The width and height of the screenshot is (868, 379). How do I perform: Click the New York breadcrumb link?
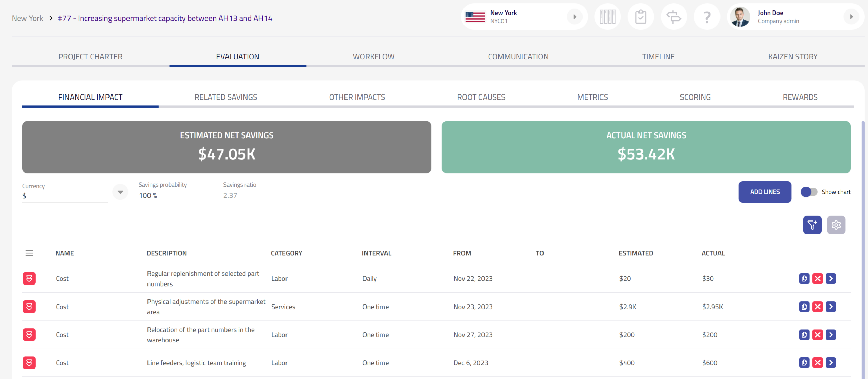click(x=27, y=18)
